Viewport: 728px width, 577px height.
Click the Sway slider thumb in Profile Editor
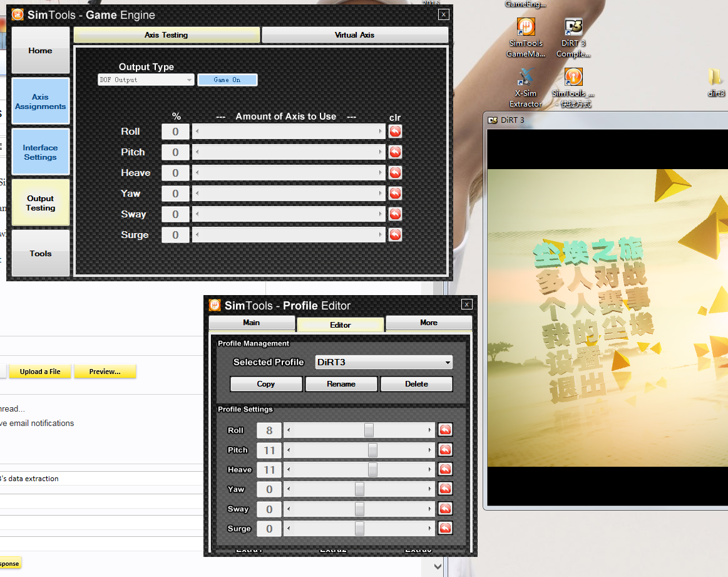click(359, 509)
